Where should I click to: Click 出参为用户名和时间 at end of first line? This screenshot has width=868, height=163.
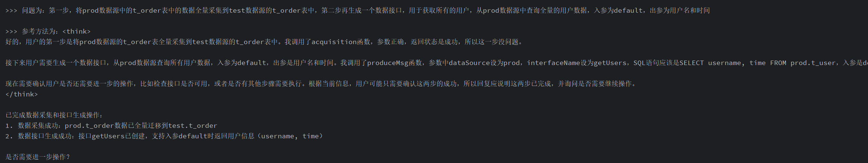click(x=680, y=10)
